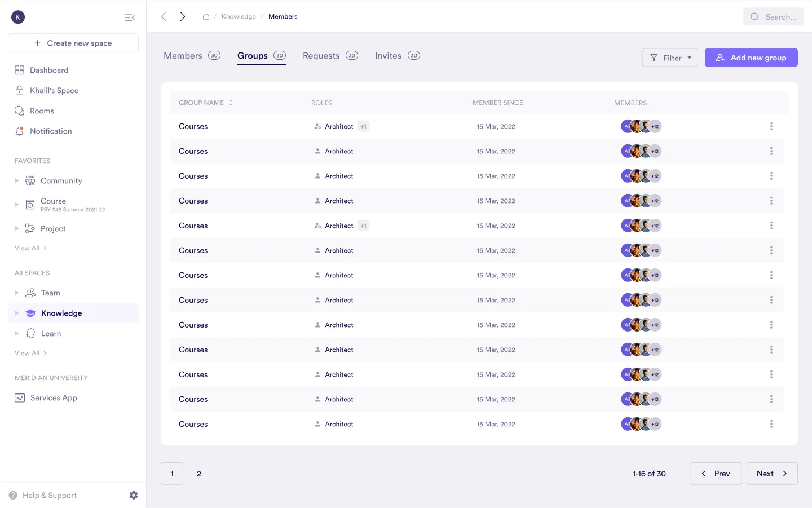Screen dimensions: 812x508
Task: Go forward using the right arrow
Action: [183, 17]
